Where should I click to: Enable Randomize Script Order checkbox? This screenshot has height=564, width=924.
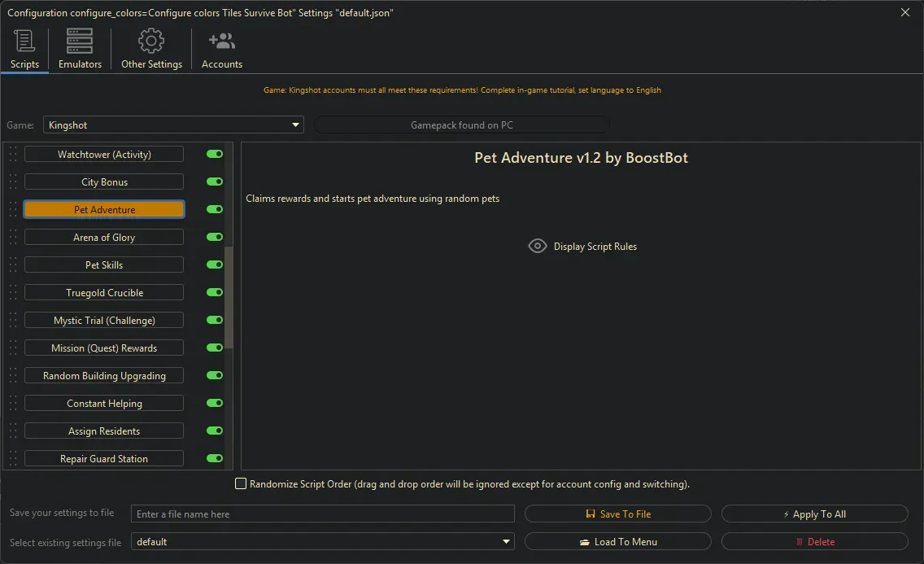(241, 484)
